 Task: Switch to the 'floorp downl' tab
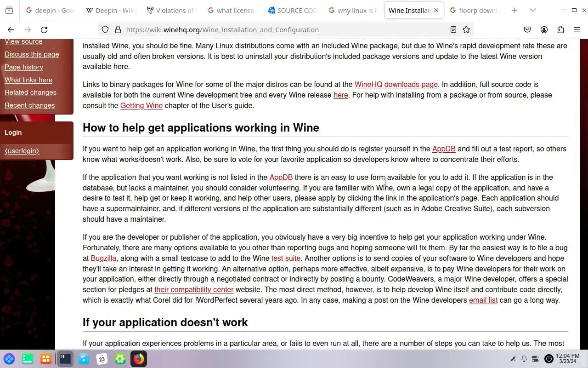[x=475, y=10]
